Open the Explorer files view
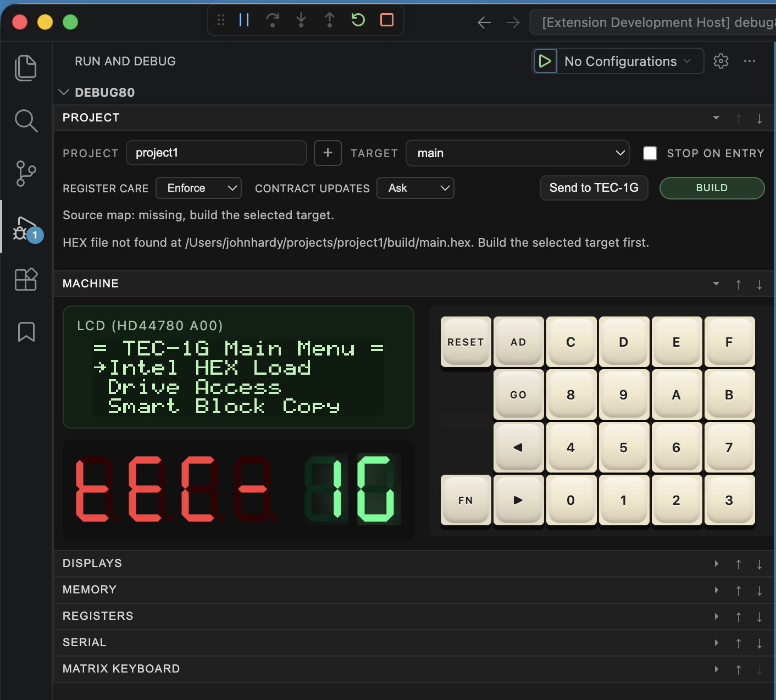This screenshot has width=776, height=700. pos(26,68)
